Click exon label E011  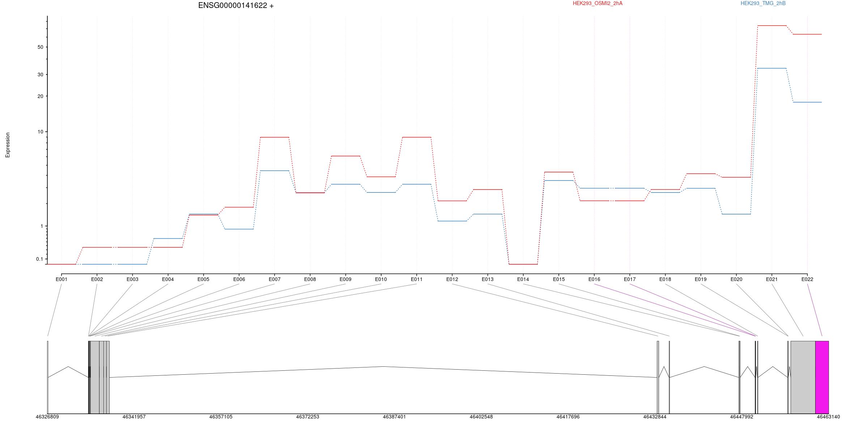point(417,279)
